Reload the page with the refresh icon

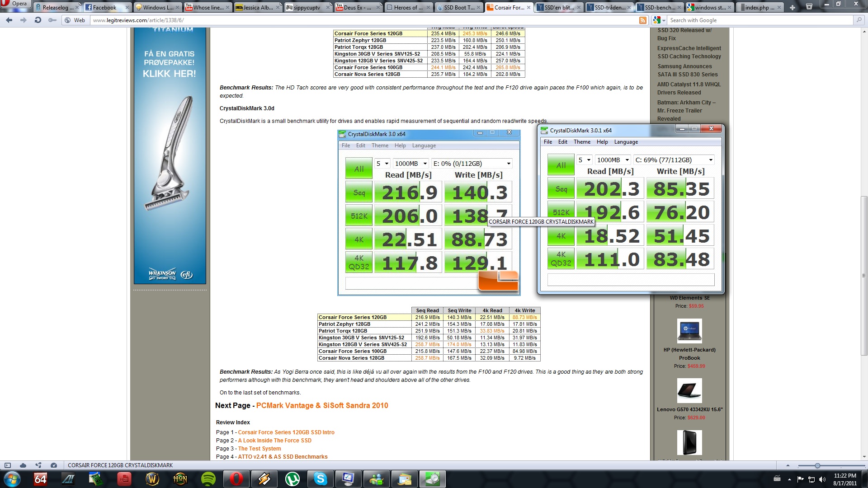pos(38,20)
